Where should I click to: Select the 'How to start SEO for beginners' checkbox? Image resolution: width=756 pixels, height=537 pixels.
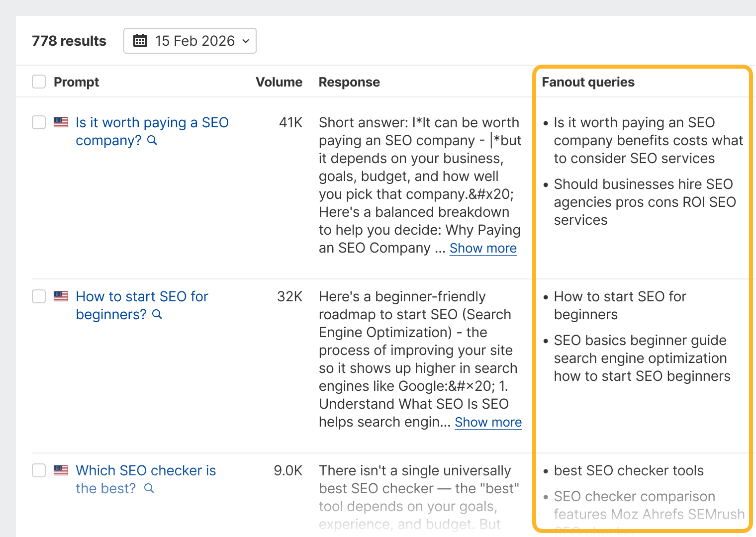click(39, 296)
